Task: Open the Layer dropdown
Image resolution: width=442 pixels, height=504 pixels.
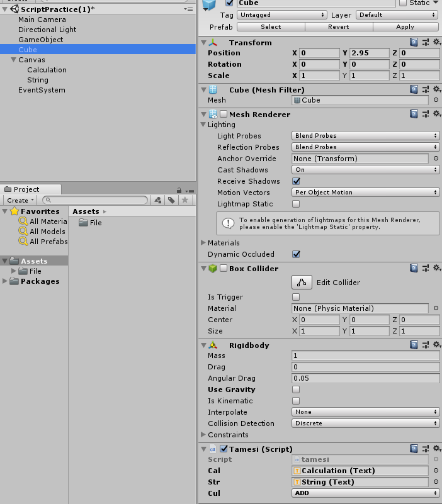Action: click(397, 14)
